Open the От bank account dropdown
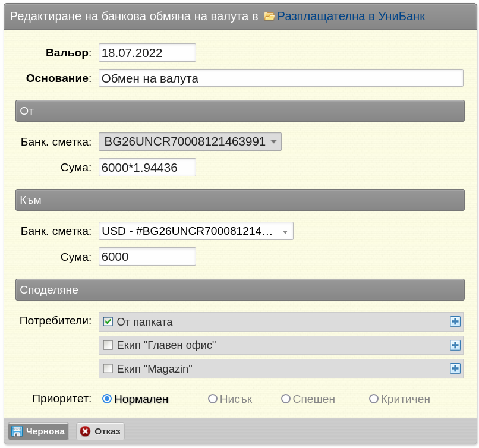The height and width of the screenshot is (448, 479). [190, 141]
